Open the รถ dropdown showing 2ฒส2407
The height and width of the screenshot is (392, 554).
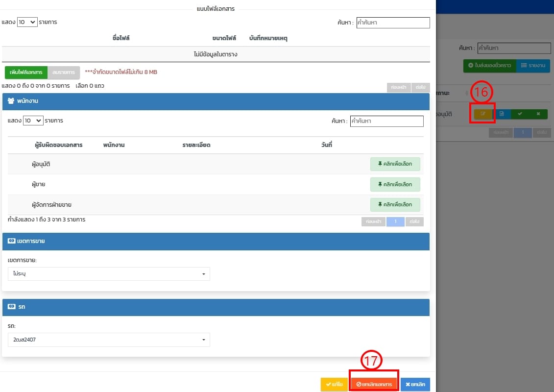(109, 340)
